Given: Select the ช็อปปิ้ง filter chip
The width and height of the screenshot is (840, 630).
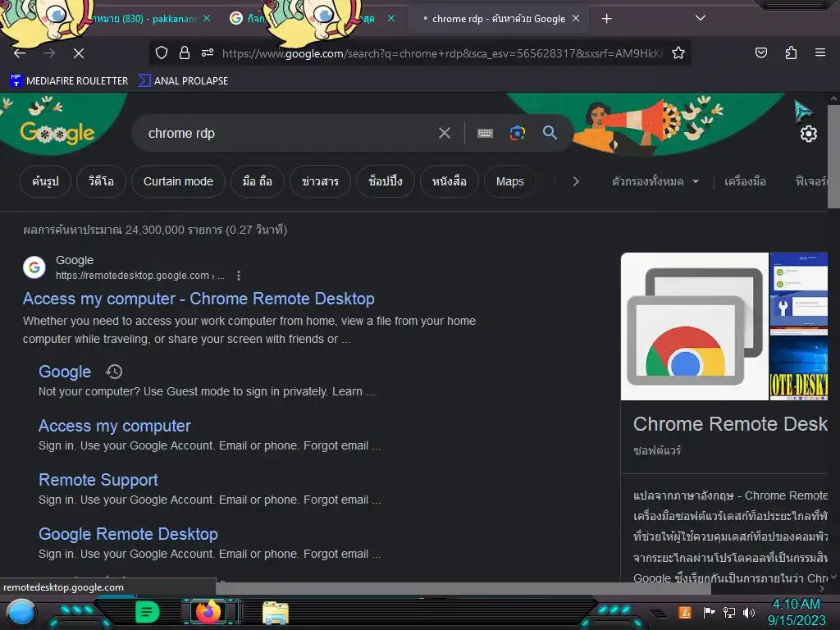Looking at the screenshot, I should [x=386, y=181].
